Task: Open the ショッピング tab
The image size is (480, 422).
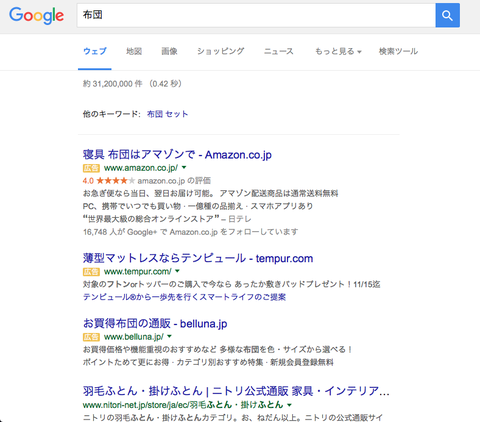Action: pos(221,51)
